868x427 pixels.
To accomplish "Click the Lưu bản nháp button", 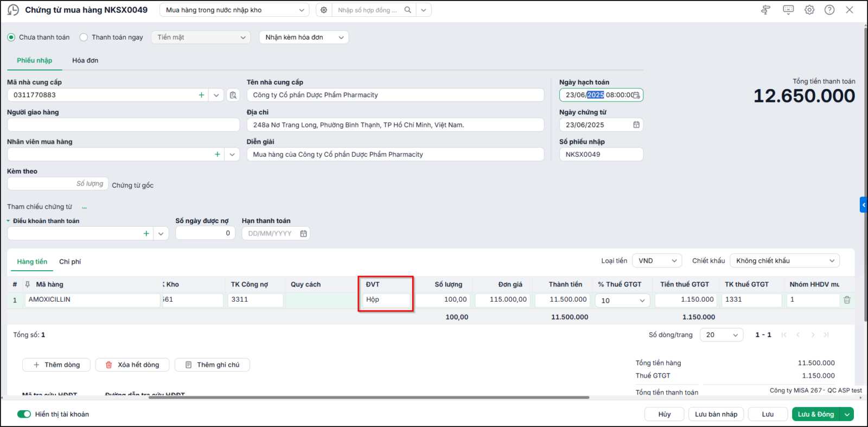I will click(716, 414).
